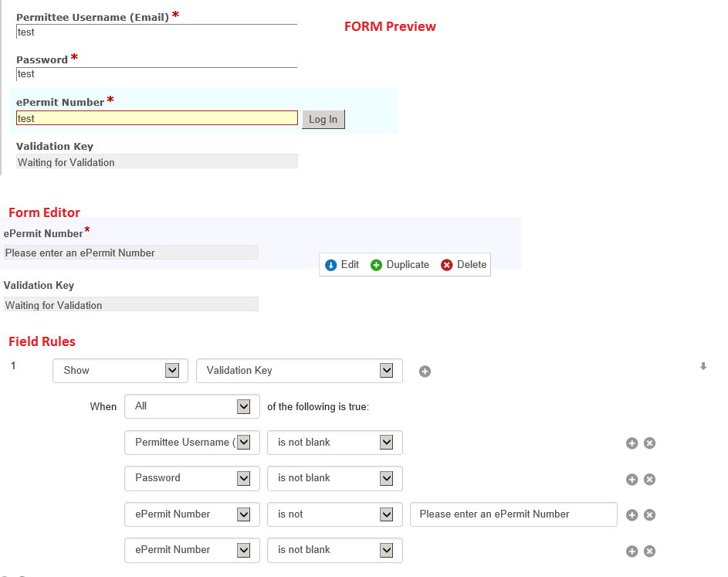Click the green Duplicate icon
728x577 pixels.
click(377, 265)
